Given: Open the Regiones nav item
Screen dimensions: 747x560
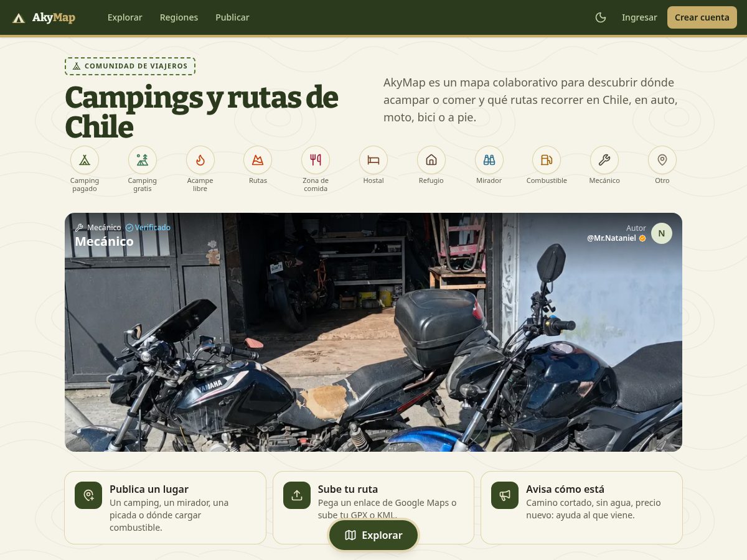Looking at the screenshot, I should [x=179, y=17].
